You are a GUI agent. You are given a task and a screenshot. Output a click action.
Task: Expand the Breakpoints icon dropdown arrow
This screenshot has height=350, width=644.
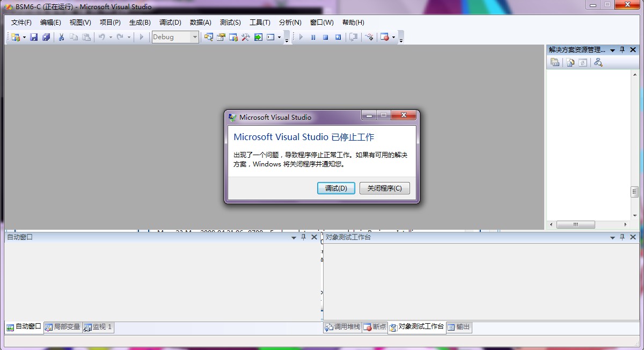click(x=393, y=37)
